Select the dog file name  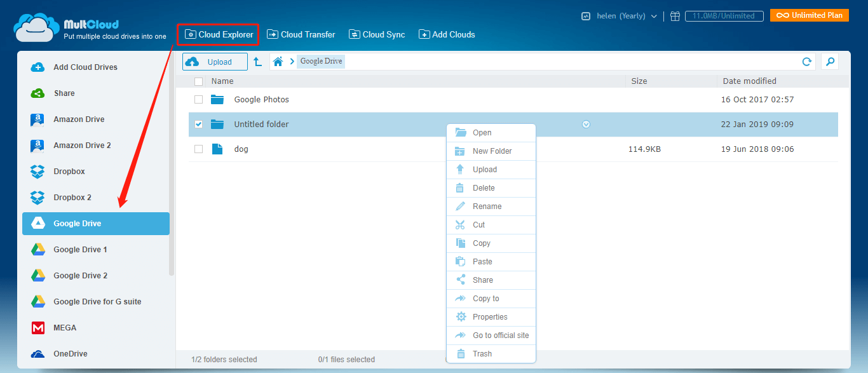click(241, 149)
